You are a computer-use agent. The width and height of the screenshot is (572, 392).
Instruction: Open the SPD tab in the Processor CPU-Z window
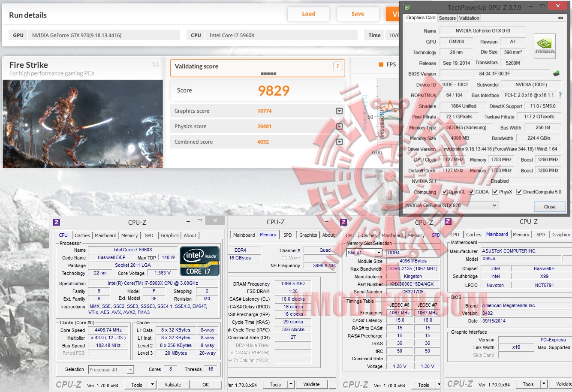pos(149,235)
